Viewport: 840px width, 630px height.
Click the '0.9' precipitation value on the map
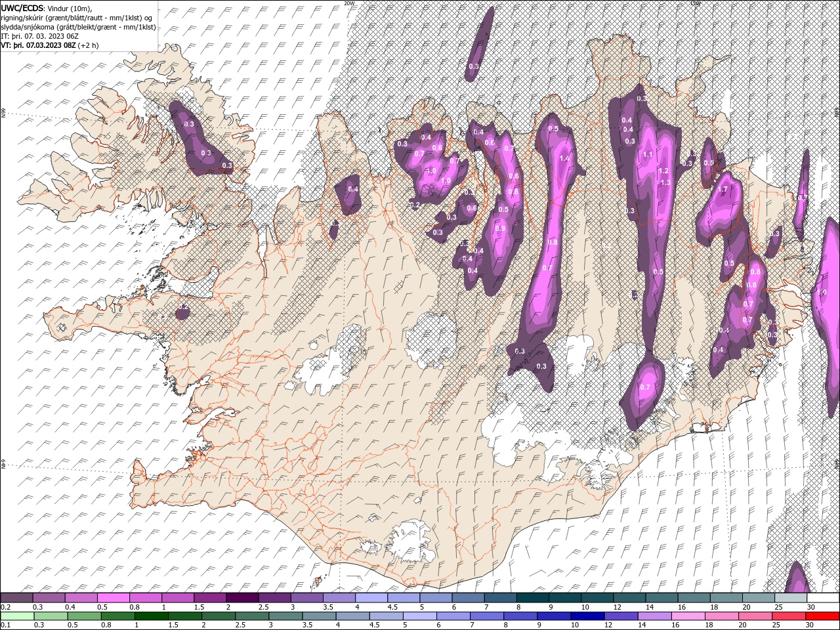(500, 228)
